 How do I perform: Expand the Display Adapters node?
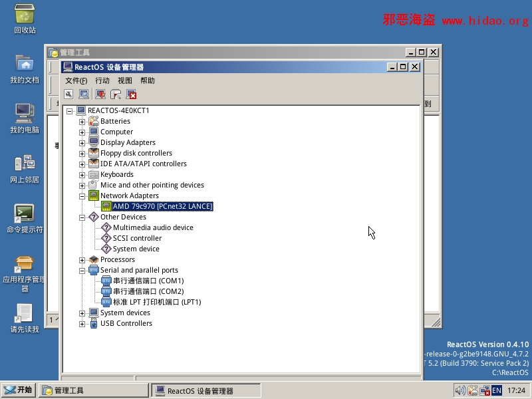click(82, 143)
